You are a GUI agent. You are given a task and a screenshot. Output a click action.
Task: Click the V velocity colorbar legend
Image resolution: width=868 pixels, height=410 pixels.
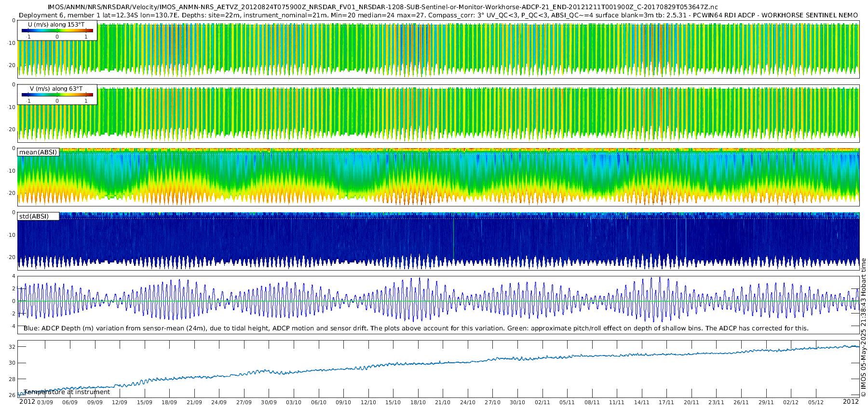click(57, 95)
